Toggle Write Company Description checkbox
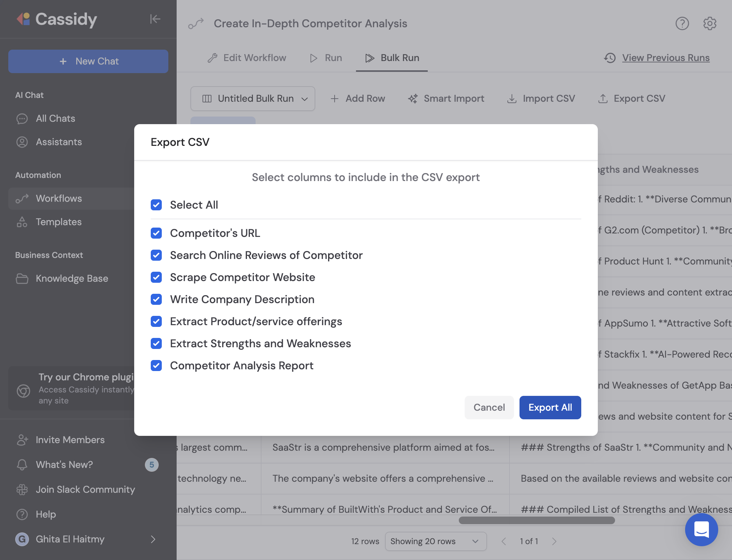The height and width of the screenshot is (560, 732). point(156,299)
